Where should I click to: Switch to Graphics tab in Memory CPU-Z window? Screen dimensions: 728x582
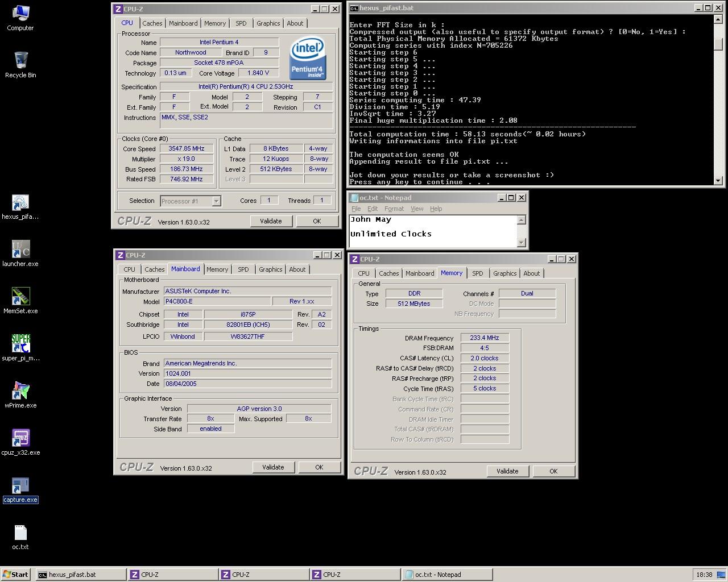504,273
